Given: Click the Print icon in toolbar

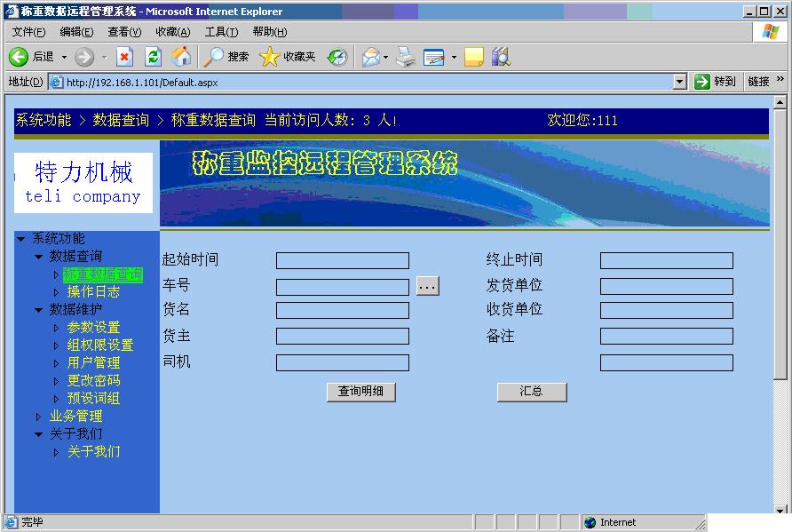Looking at the screenshot, I should [406, 57].
